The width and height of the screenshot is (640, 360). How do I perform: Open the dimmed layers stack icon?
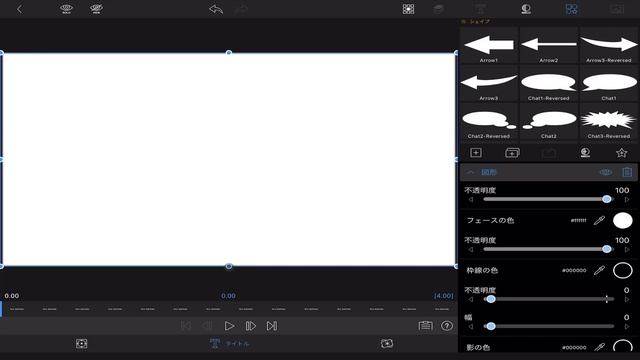pos(438,9)
